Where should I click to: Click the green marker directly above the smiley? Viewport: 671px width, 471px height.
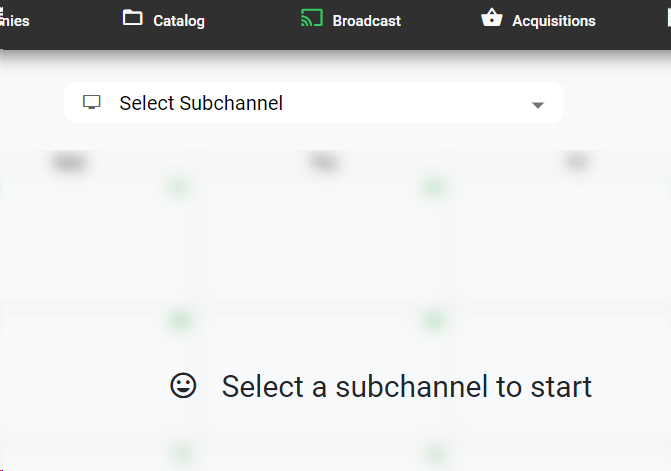(179, 321)
